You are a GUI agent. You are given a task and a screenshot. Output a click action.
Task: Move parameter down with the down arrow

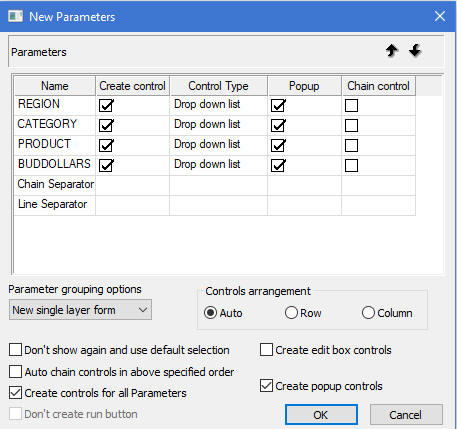click(x=415, y=51)
